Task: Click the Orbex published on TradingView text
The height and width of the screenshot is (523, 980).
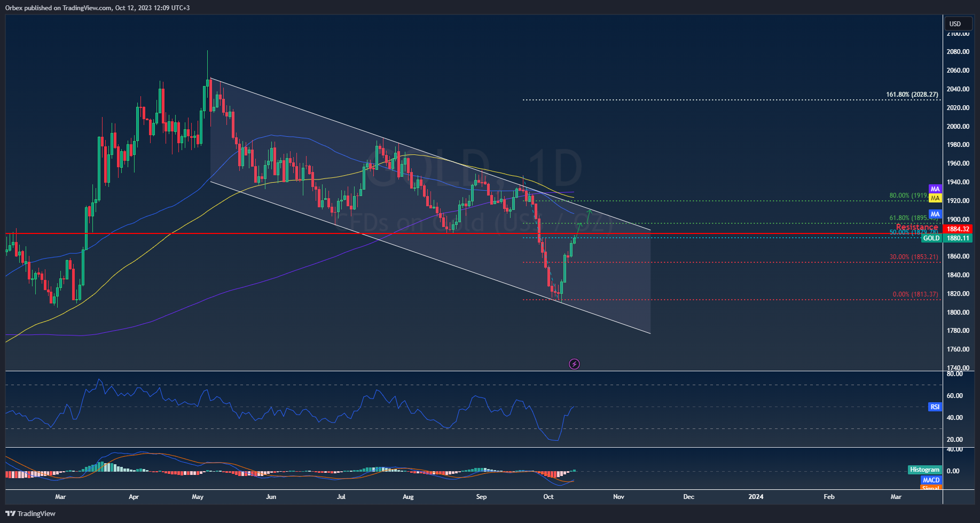Action: point(97,7)
